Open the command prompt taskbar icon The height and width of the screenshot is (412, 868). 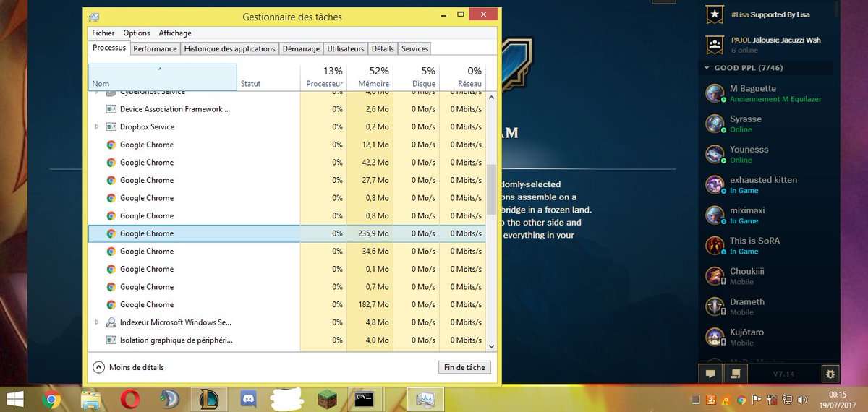pos(364,398)
